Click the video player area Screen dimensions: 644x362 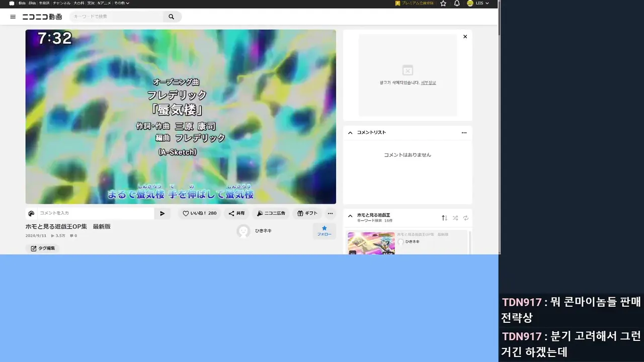[181, 117]
